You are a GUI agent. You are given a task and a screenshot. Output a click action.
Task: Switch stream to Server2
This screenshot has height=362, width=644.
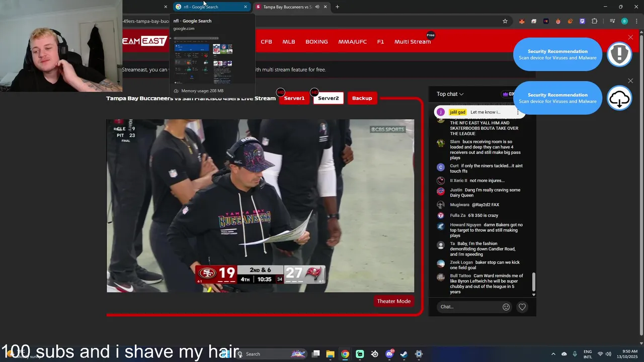click(x=328, y=98)
